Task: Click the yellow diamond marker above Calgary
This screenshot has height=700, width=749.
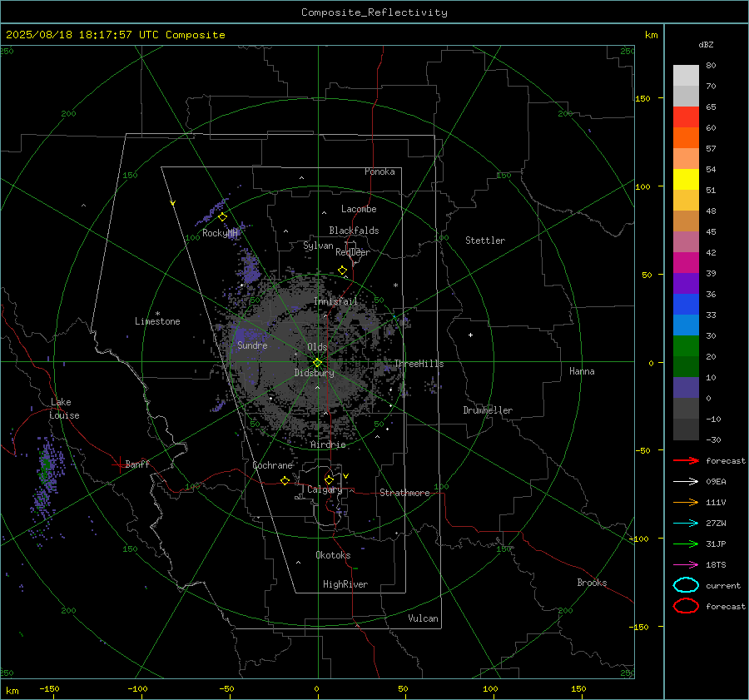Action: pyautogui.click(x=329, y=479)
